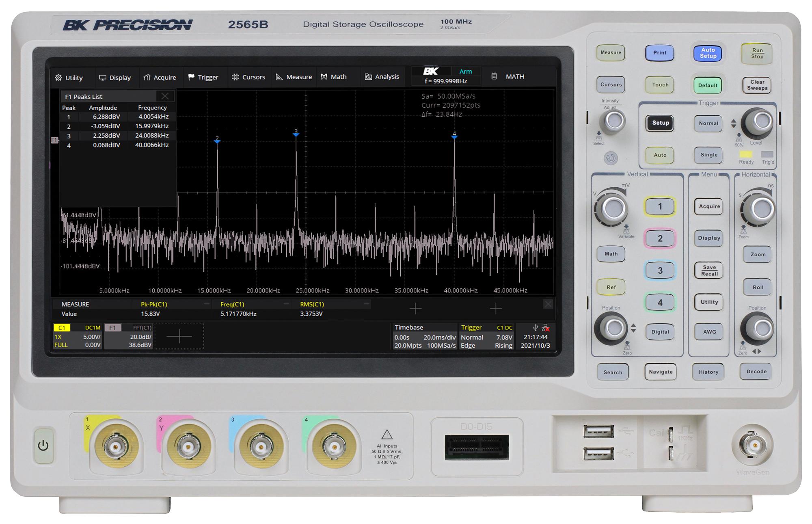Open the C1 channel settings box
Image resolution: width=812 pixels, height=524 pixels.
point(77,336)
